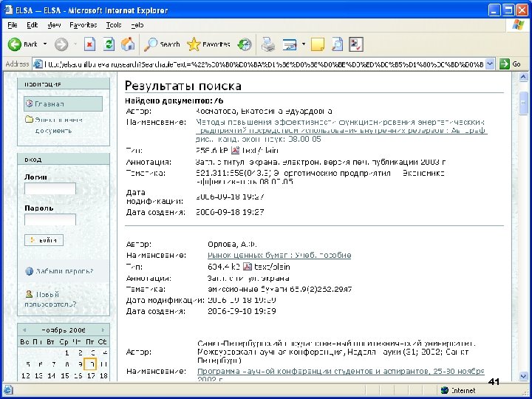
Task: Click the Главная navigation button
Action: pos(63,104)
